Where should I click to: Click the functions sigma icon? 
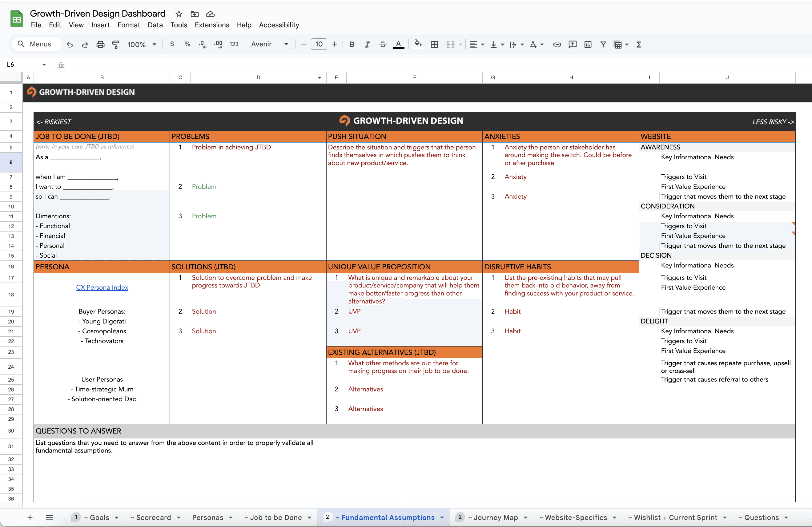pos(638,44)
